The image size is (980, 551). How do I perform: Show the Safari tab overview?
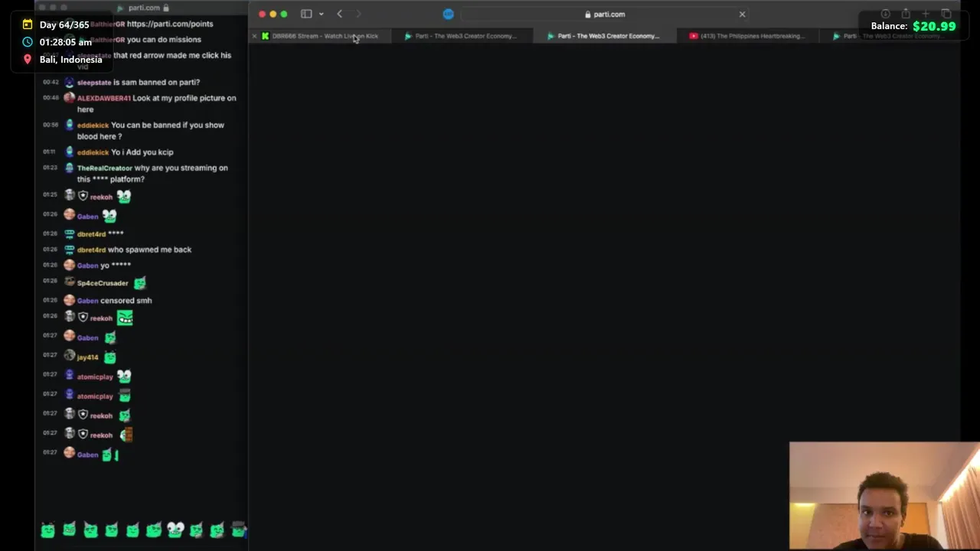[x=946, y=14]
